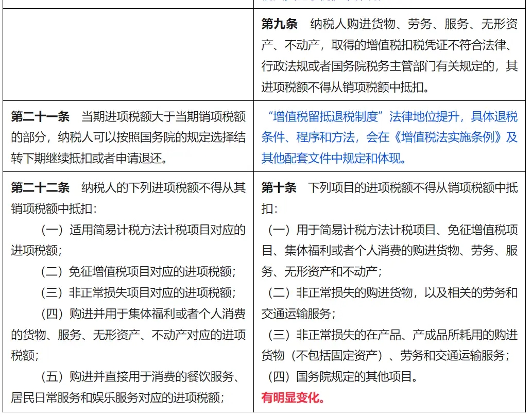Click the heading 第二十二条
Viewport: 532px width, 417px height.
pos(40,187)
